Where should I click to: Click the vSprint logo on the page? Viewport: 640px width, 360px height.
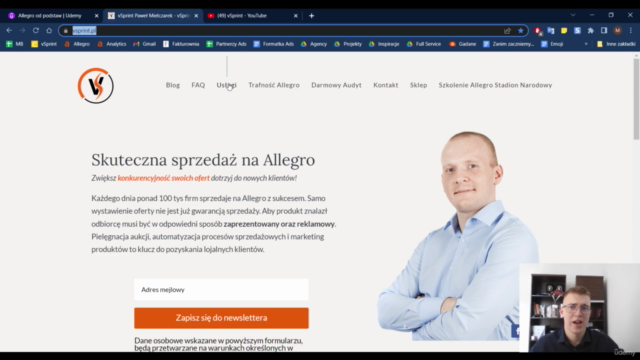tap(96, 86)
